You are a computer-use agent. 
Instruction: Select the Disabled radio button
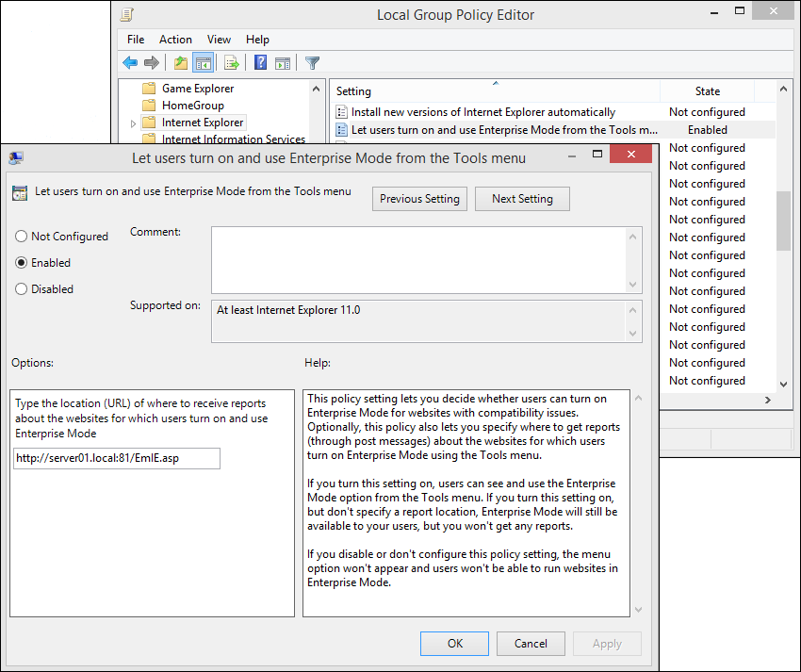tap(22, 289)
